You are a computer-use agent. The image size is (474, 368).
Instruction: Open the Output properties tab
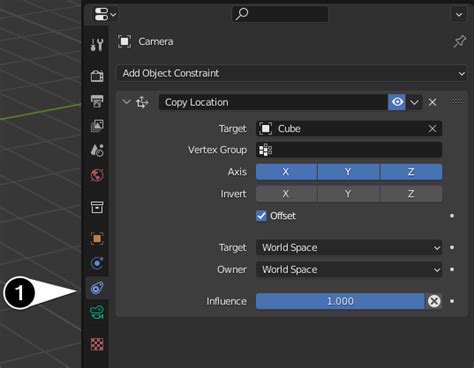[97, 101]
